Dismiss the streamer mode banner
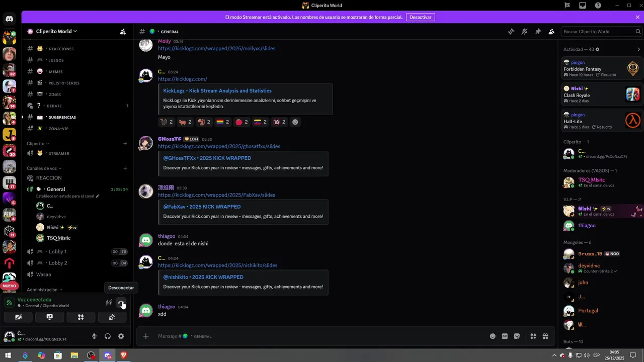644x362 pixels. click(x=637, y=17)
